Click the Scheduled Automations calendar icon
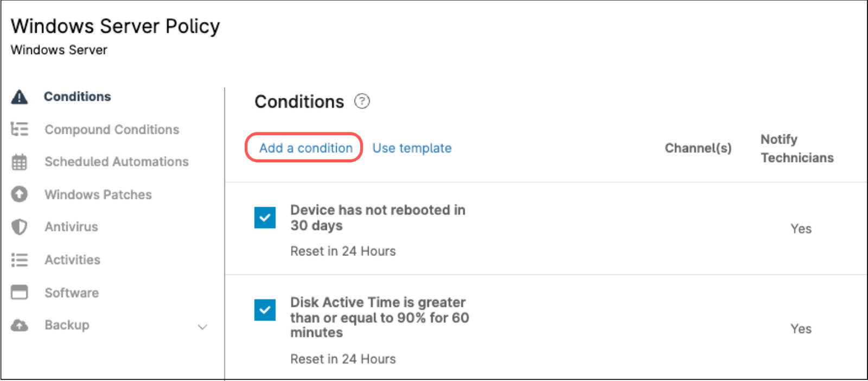 click(x=19, y=162)
